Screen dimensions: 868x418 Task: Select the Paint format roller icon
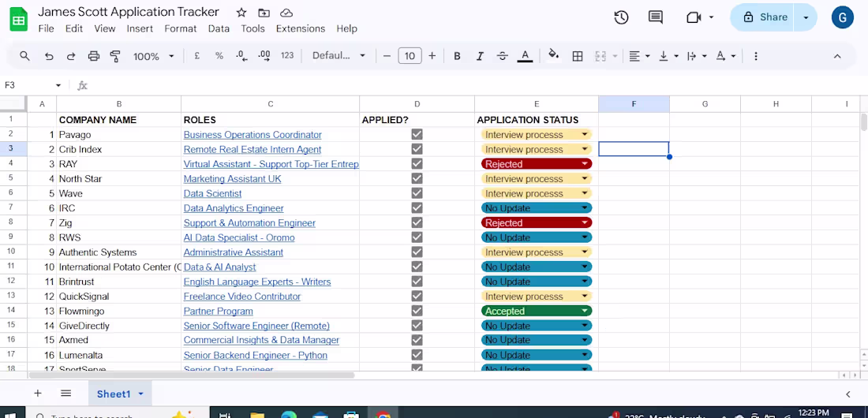tap(115, 56)
